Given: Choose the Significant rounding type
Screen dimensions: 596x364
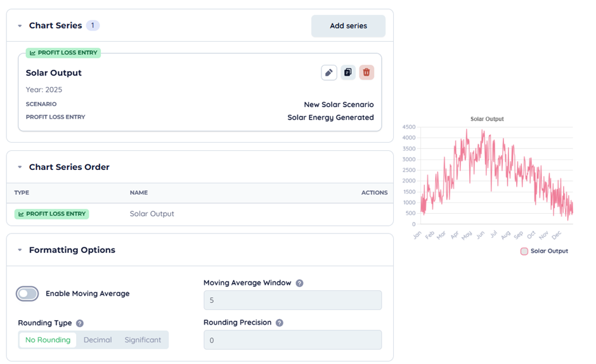Looking at the screenshot, I should (x=143, y=340).
